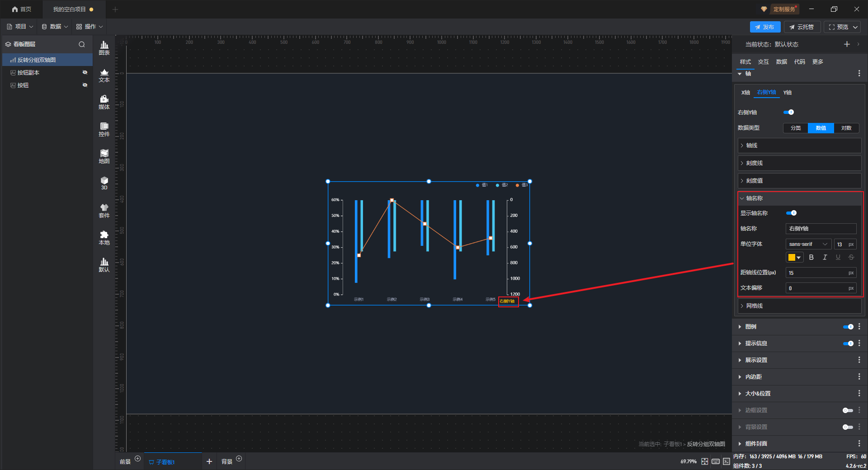
Task: Open the 地图 map components panel
Action: [104, 156]
